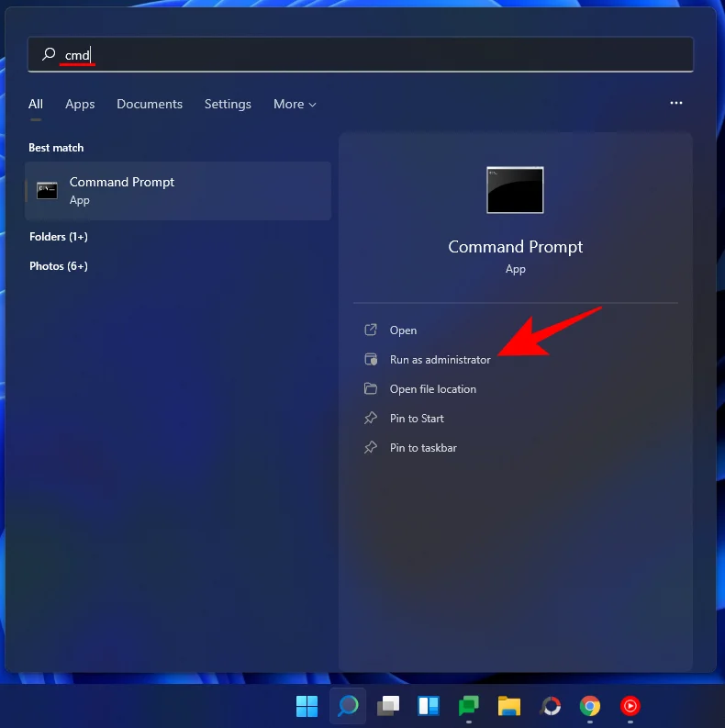Image resolution: width=725 pixels, height=728 pixels.
Task: Open Task View from the taskbar
Action: (388, 706)
